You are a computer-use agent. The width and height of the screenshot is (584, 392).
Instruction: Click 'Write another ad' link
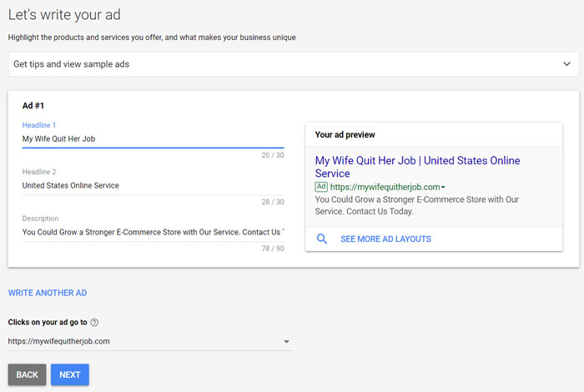[48, 293]
